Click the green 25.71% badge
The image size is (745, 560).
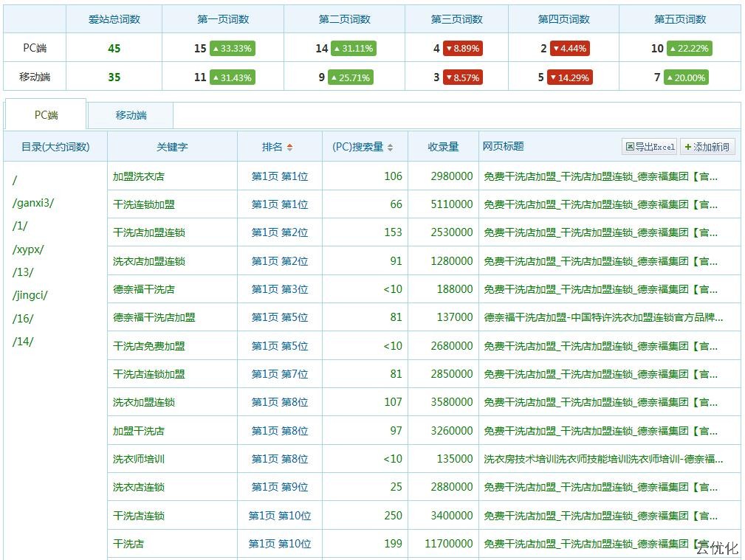click(x=351, y=77)
